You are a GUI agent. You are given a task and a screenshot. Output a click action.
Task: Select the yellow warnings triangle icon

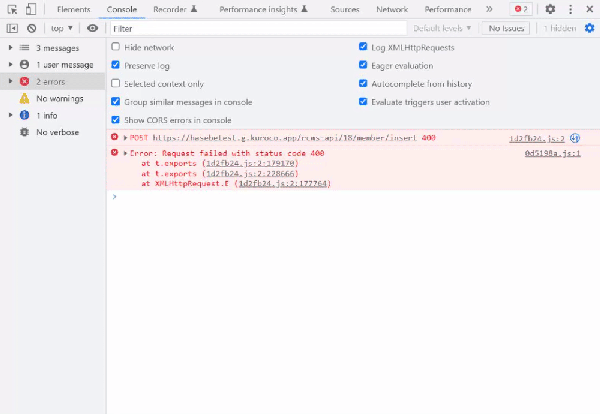24,98
